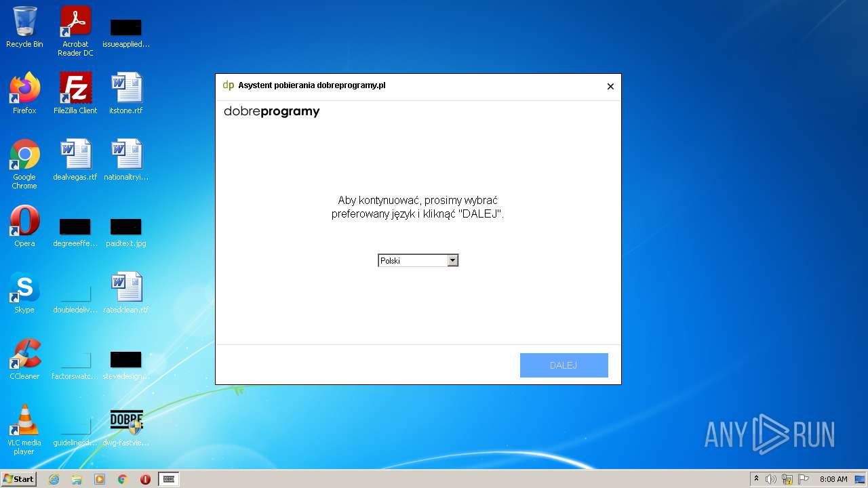This screenshot has width=868, height=488.
Task: Click Opera icon in the taskbar
Action: 145,479
